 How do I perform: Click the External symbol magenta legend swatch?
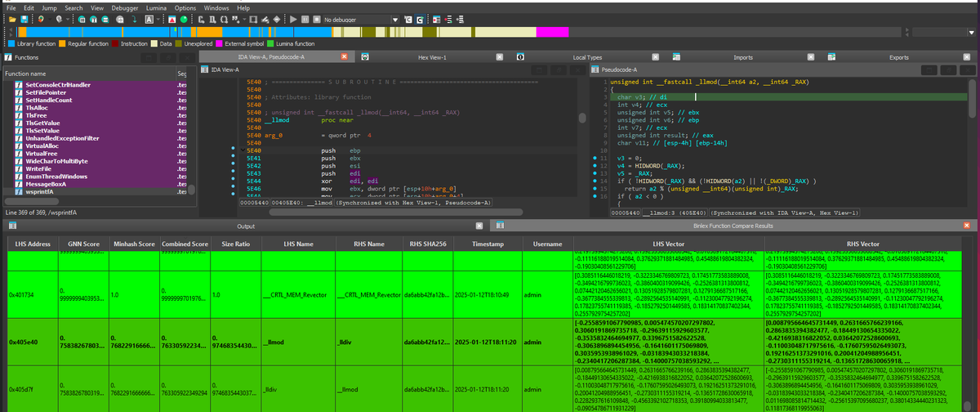coord(218,43)
